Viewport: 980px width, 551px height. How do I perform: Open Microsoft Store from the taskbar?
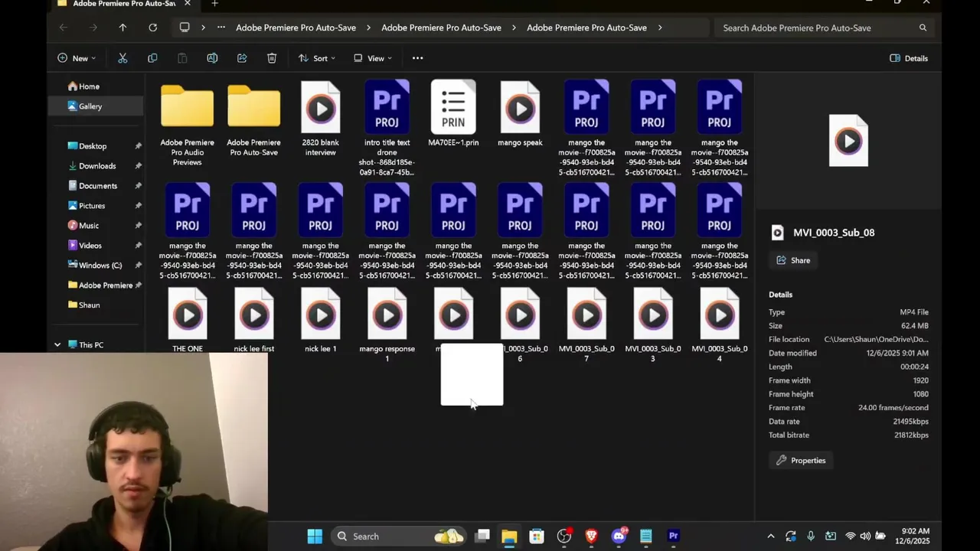click(537, 536)
